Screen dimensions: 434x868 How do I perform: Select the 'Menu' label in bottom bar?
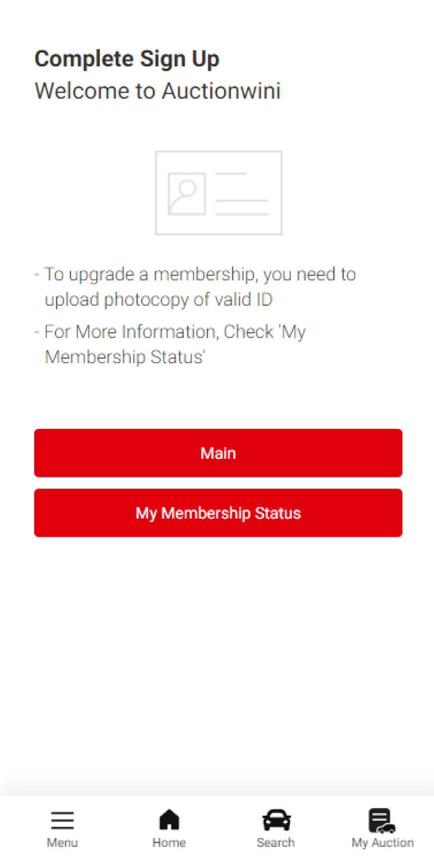(x=62, y=843)
